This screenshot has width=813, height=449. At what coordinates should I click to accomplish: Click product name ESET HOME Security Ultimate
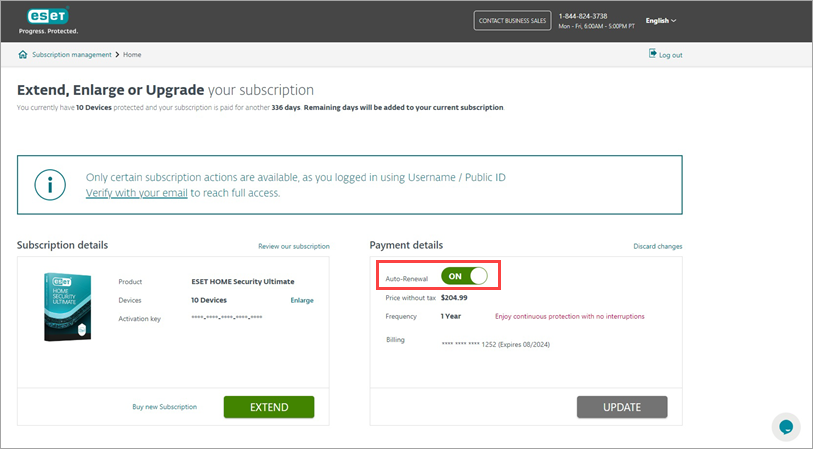pyautogui.click(x=243, y=282)
